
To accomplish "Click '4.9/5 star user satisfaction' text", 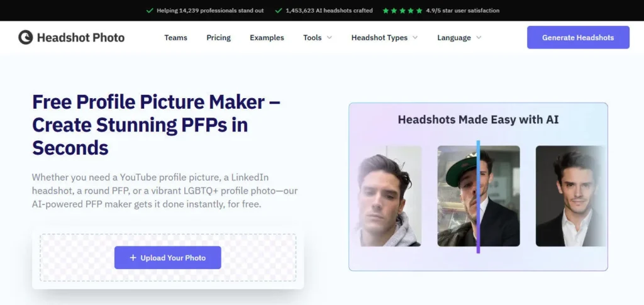I will [462, 11].
